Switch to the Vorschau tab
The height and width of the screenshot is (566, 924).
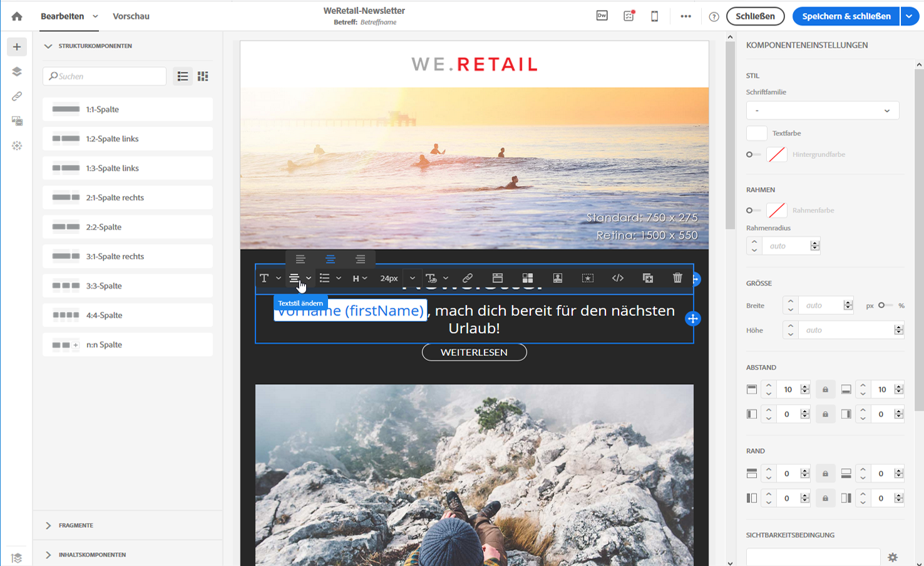pyautogui.click(x=131, y=16)
